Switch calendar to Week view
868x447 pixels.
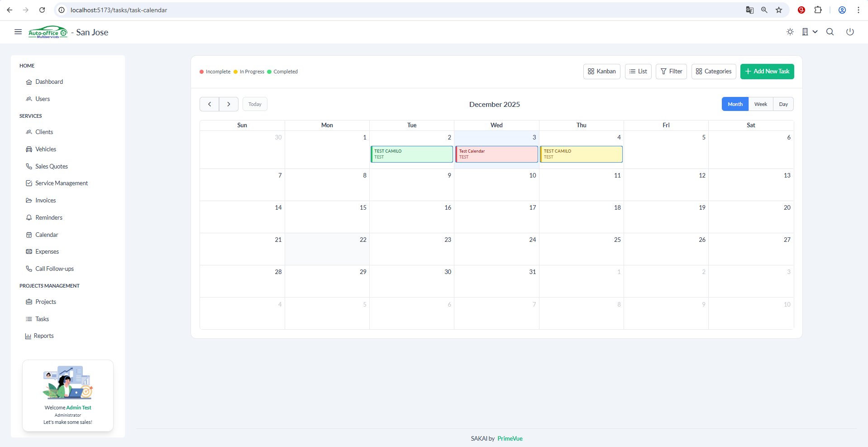pyautogui.click(x=760, y=104)
